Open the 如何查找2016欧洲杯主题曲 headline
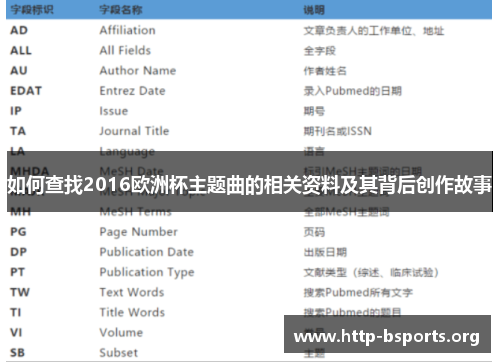 (250, 185)
